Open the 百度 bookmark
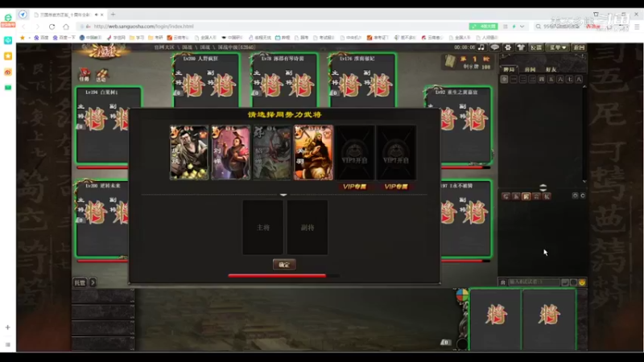The width and height of the screenshot is (644, 362). coord(41,37)
